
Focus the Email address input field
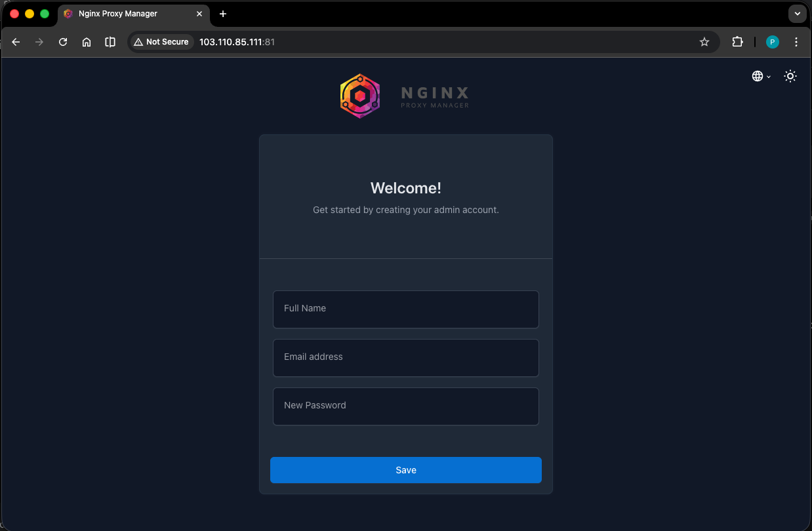(x=406, y=358)
